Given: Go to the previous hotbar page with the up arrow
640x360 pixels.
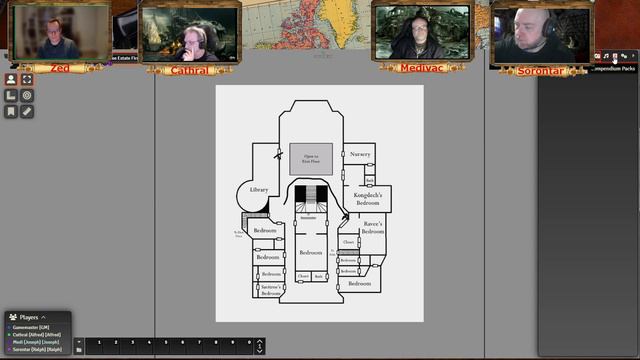Looking at the screenshot, I should coord(260,341).
